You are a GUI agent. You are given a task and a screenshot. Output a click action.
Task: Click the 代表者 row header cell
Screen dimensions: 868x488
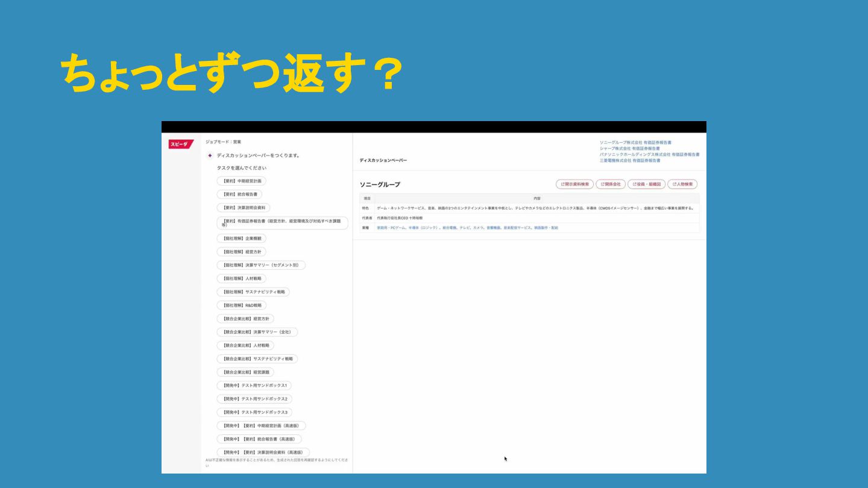pyautogui.click(x=367, y=217)
